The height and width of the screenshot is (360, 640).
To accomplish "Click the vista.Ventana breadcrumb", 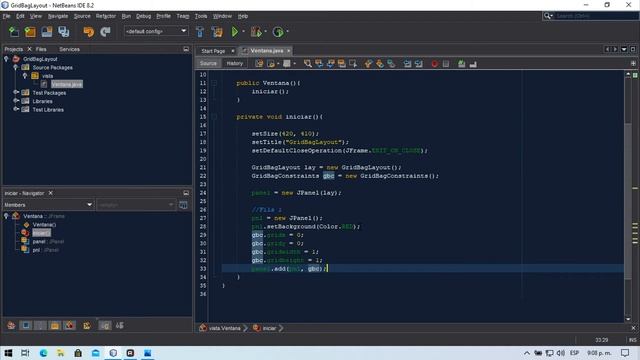I will 220,328.
